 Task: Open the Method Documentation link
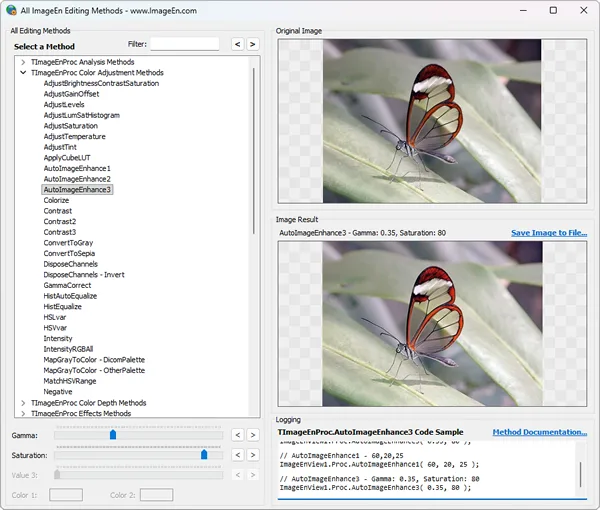539,432
